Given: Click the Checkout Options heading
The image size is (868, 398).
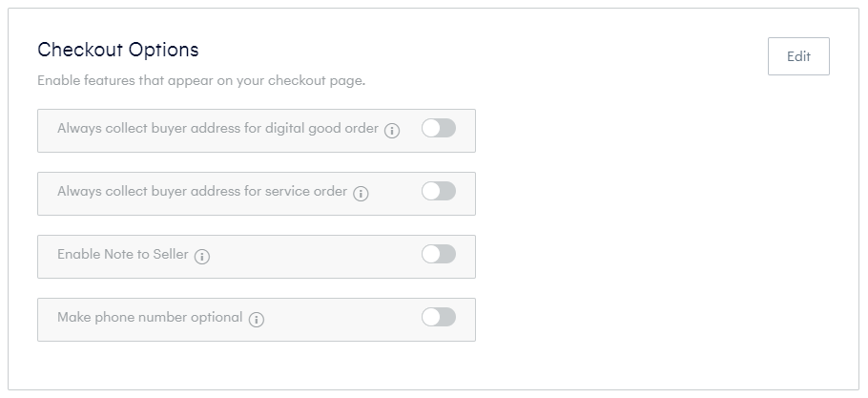Looking at the screenshot, I should 118,50.
